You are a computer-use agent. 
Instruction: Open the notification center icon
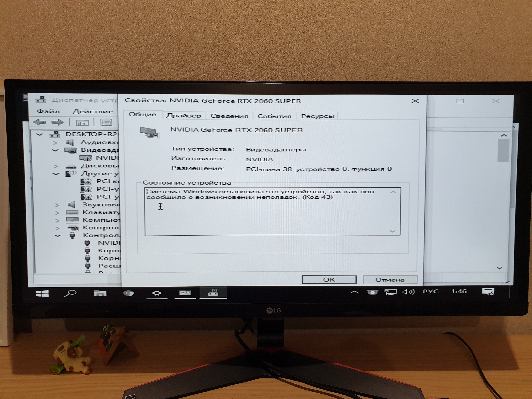[488, 292]
